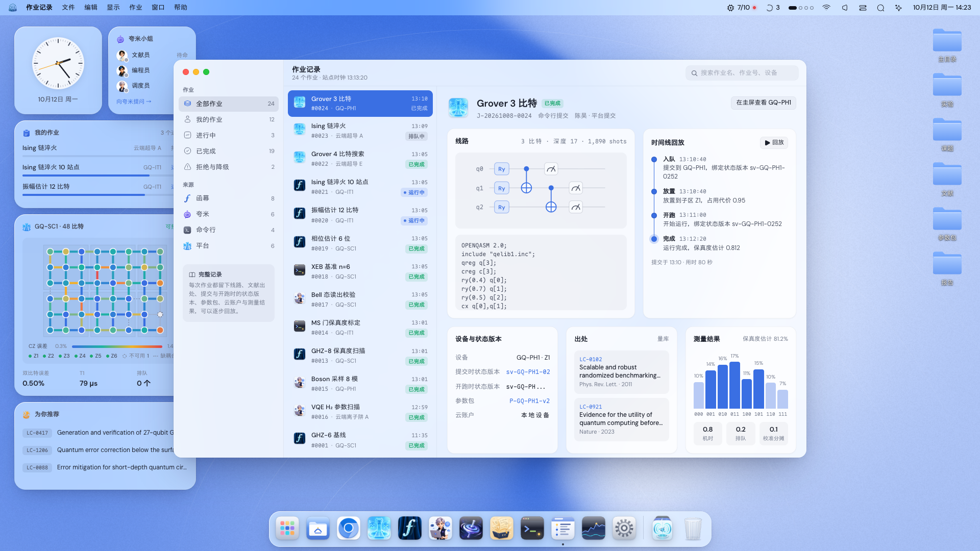Click the P-GQ-PH1-v2 parameter pack link
This screenshot has height=551, width=980.
(x=529, y=401)
